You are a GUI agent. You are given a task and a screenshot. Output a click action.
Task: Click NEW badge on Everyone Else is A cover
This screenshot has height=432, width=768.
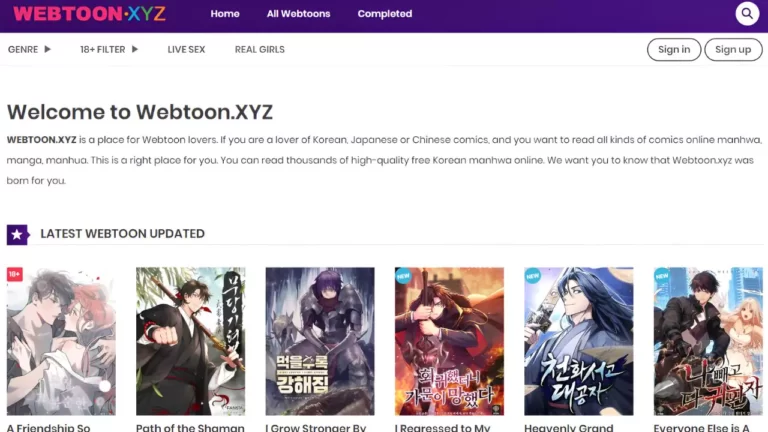coord(662,276)
